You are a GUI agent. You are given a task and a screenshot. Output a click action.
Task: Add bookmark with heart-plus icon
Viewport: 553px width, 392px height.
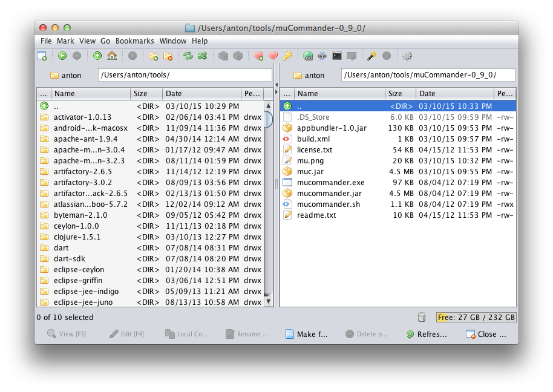point(258,56)
